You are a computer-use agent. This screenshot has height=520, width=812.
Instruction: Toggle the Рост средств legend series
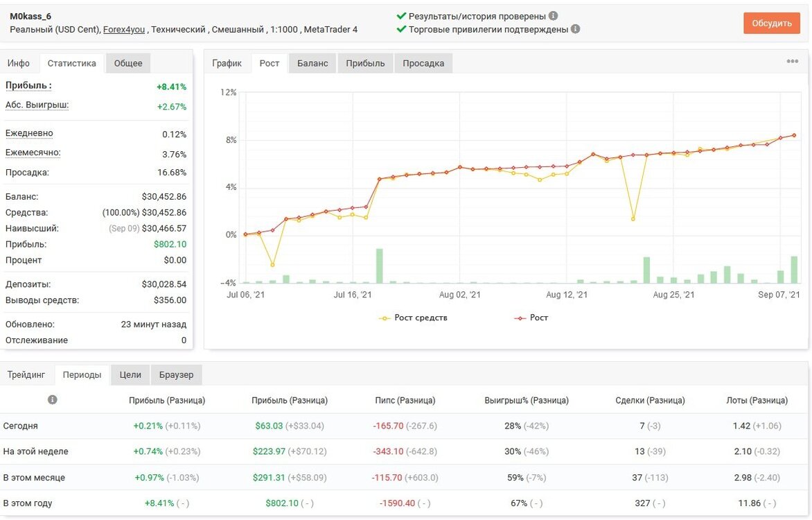(413, 318)
